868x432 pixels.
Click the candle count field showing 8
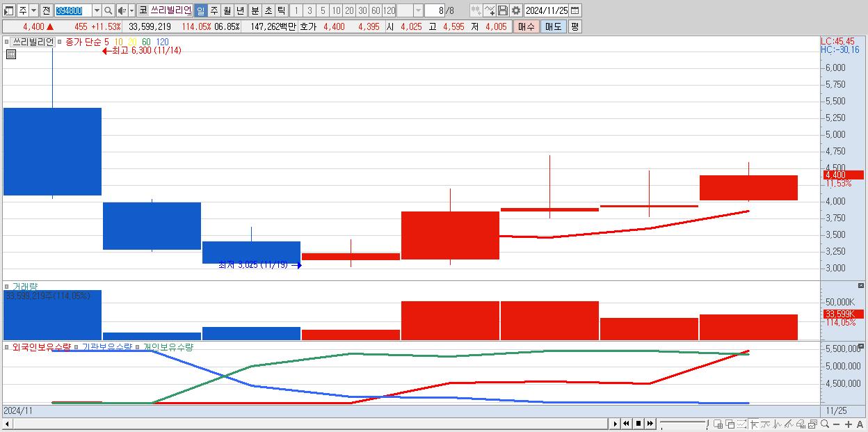434,10
